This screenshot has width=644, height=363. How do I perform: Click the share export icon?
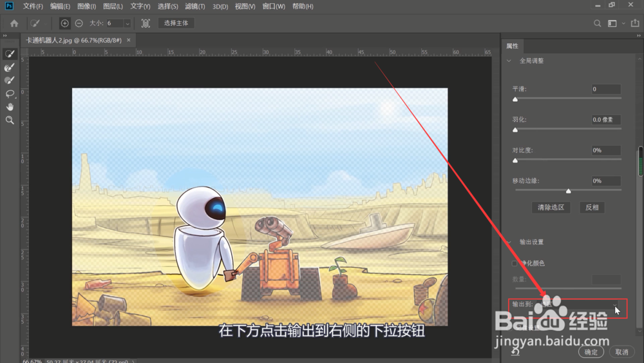tap(634, 23)
